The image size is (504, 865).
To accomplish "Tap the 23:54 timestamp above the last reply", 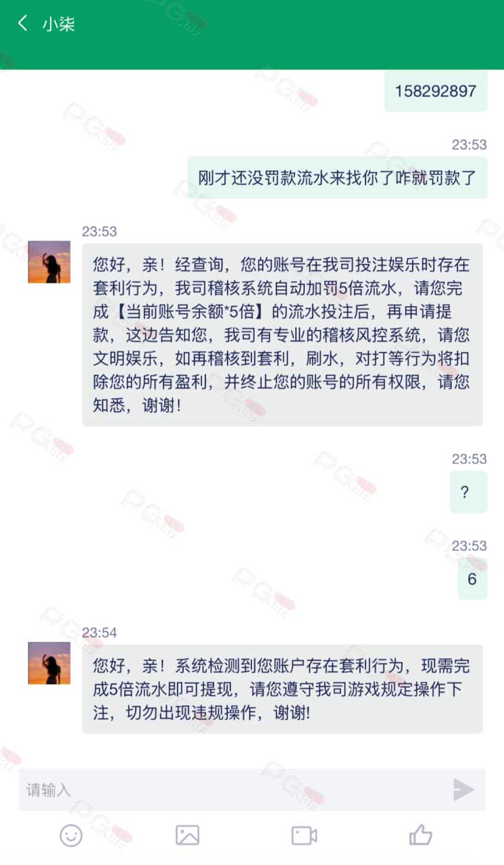I will [99, 633].
